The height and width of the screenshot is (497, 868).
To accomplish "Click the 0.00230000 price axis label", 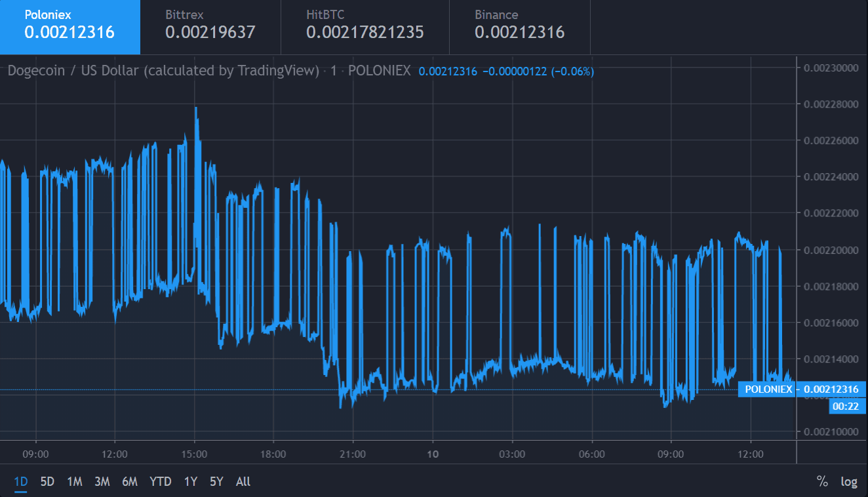I will pyautogui.click(x=831, y=68).
